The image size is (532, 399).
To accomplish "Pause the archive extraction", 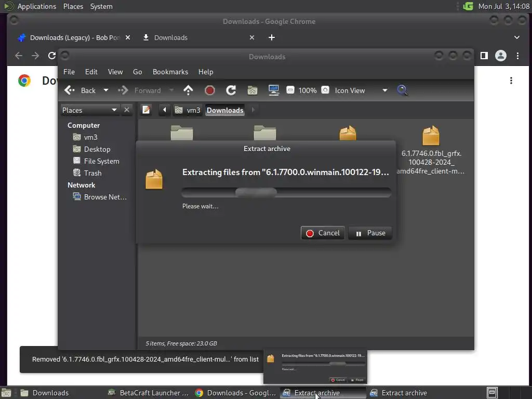I will tap(370, 233).
